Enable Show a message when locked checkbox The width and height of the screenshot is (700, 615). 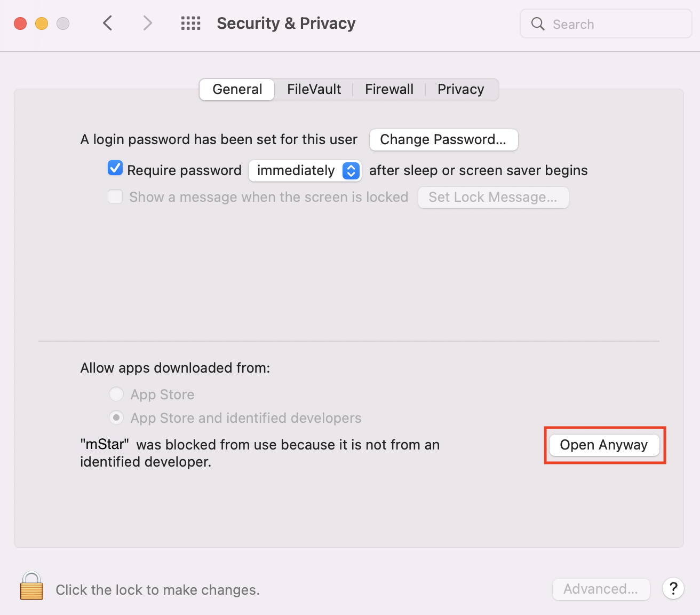pyautogui.click(x=115, y=196)
